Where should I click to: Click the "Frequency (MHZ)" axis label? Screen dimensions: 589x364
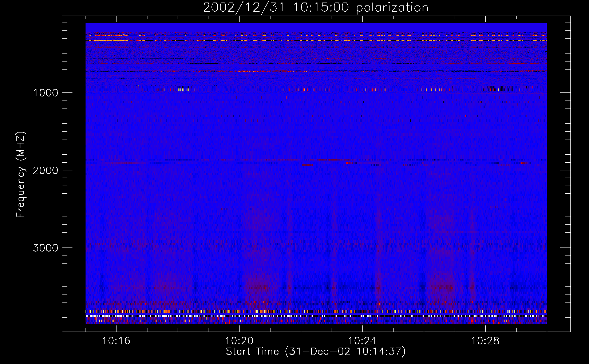tap(21, 175)
